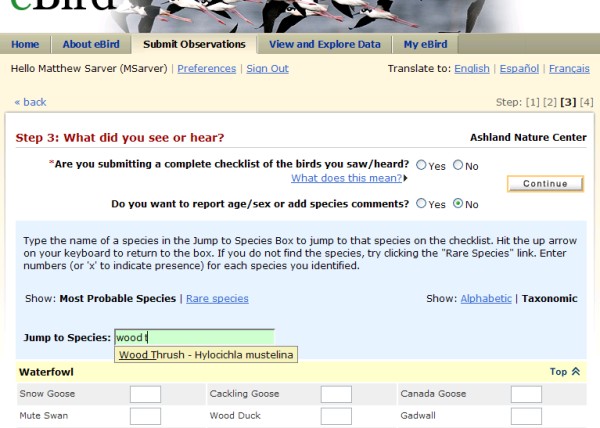This screenshot has width=600, height=428.
Task: Switch to View and Explore Data tab
Action: (325, 44)
